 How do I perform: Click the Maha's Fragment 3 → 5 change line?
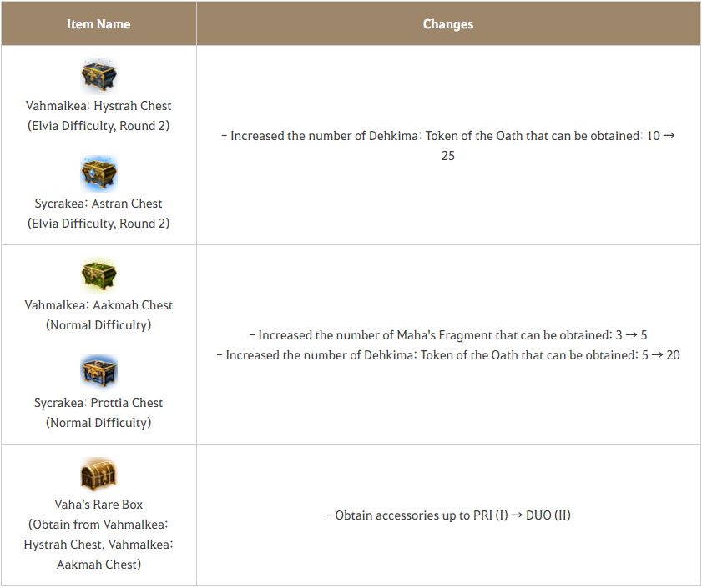pos(448,335)
